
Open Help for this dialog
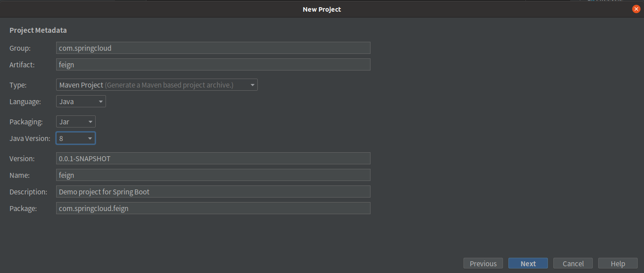tap(618, 264)
